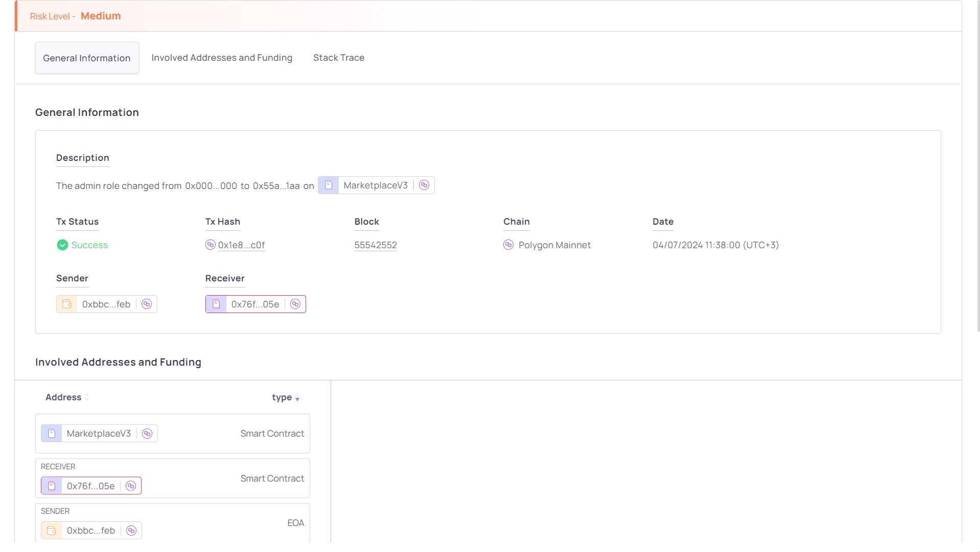Click the vertical scrollbar on right edge
Screen dimensions: 980x552
click(x=978, y=169)
